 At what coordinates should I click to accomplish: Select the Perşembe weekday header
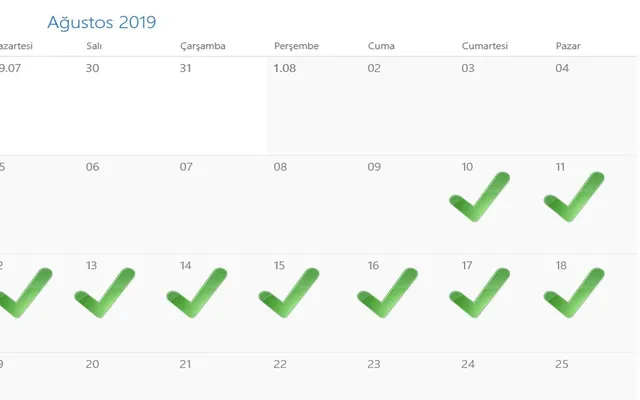point(296,46)
